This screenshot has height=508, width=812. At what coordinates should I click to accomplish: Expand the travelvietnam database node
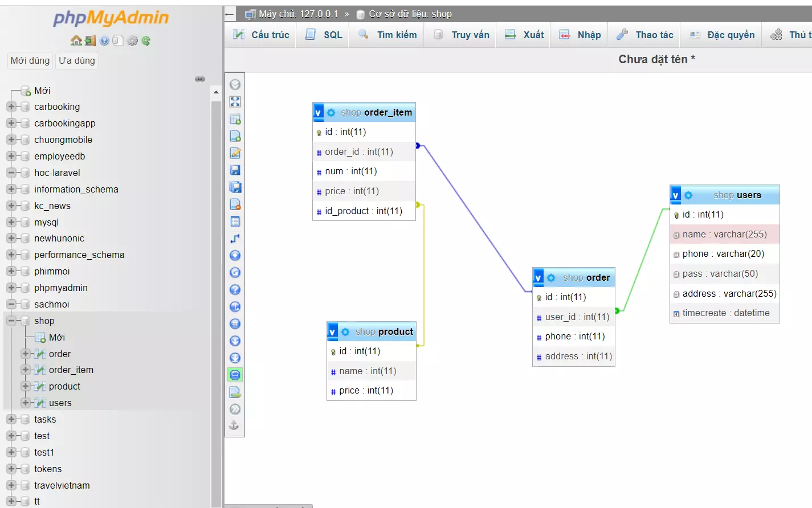[x=11, y=485]
